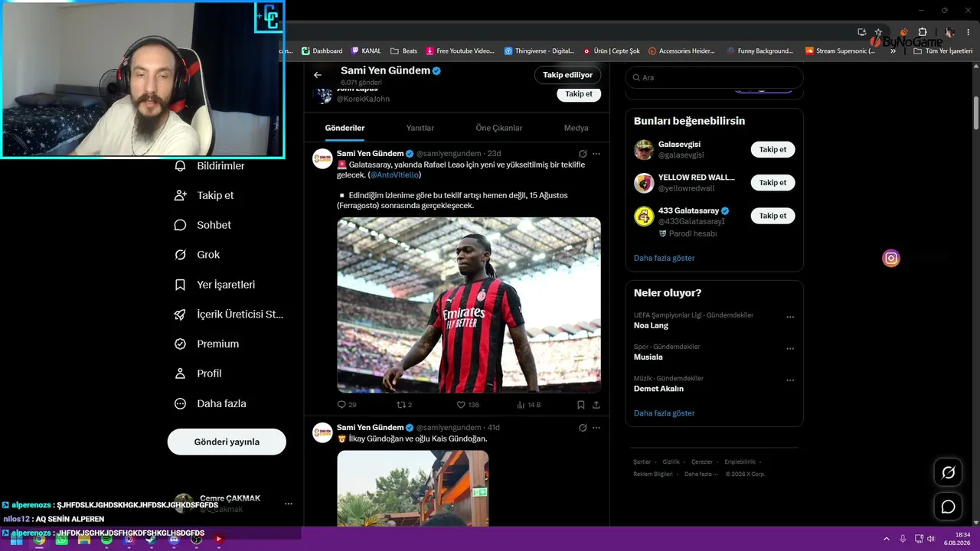Open the Premium sidebar item

pos(206,344)
